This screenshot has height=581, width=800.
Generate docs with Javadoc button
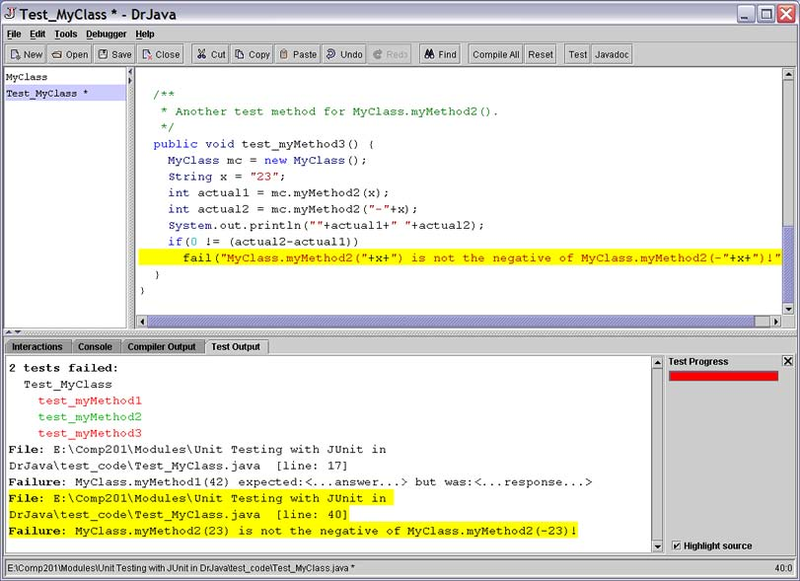click(612, 54)
